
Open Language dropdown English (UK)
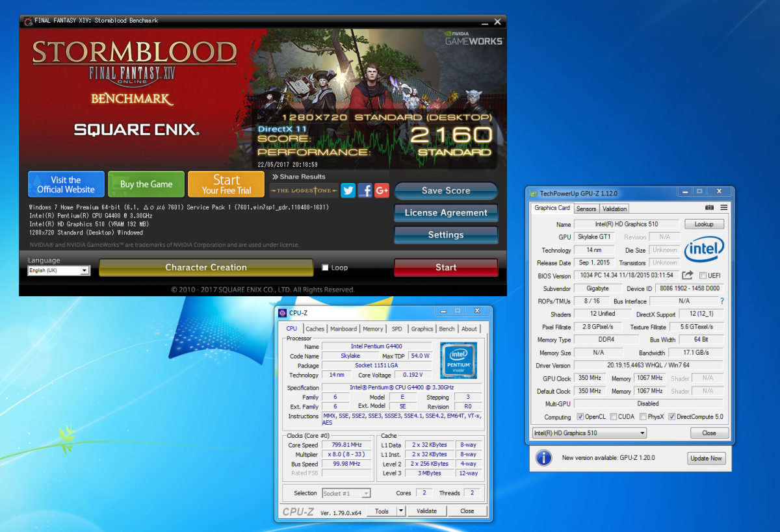click(x=58, y=270)
